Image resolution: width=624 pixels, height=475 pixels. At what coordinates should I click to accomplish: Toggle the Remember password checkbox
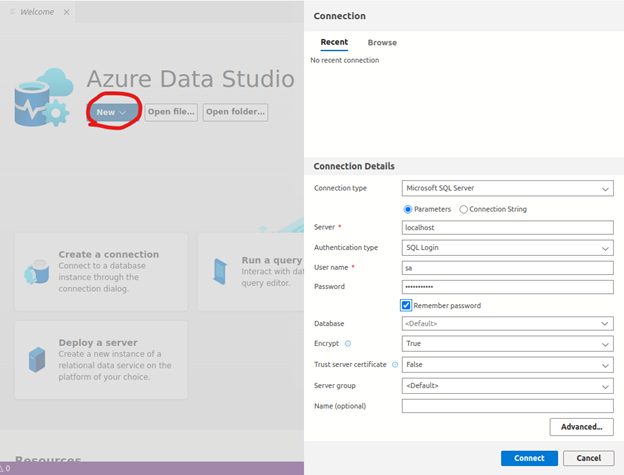406,305
